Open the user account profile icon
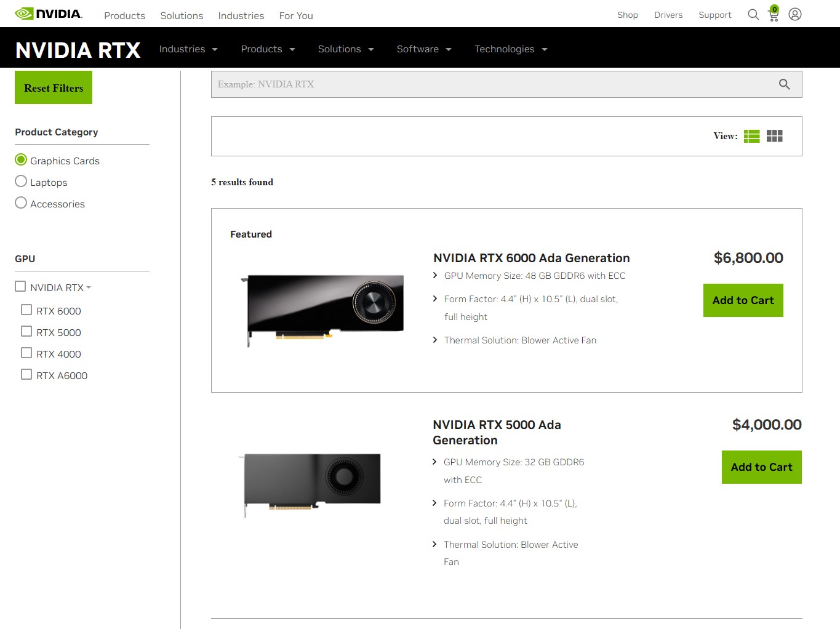Screen dimensions: 840x629 [x=795, y=14]
